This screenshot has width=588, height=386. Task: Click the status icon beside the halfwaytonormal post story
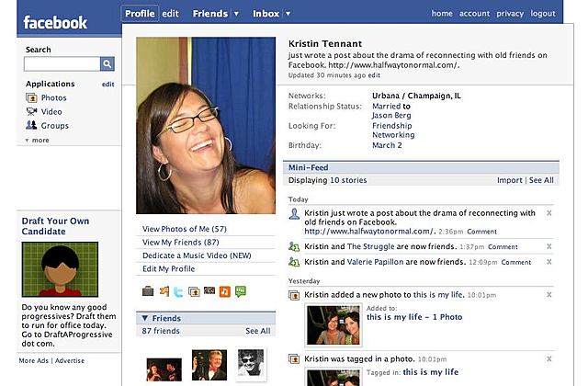click(x=294, y=214)
